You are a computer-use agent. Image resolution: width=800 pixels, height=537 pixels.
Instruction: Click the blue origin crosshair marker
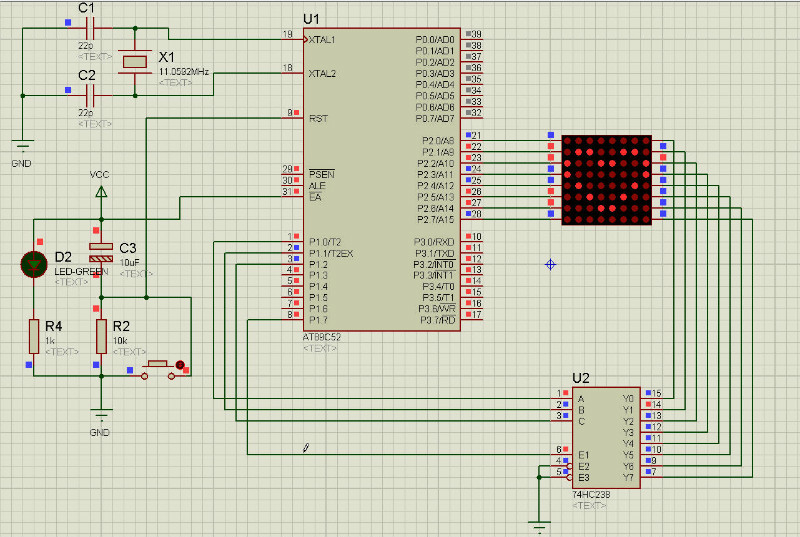[550, 264]
